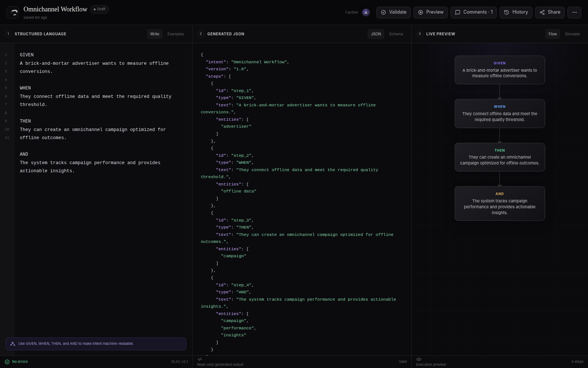Switch to the Write tab

pyautogui.click(x=155, y=34)
